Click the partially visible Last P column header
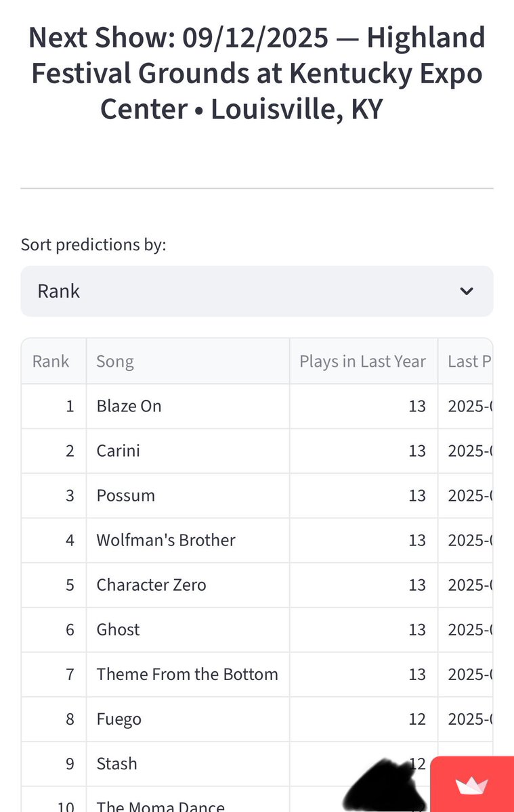 pyautogui.click(x=469, y=361)
